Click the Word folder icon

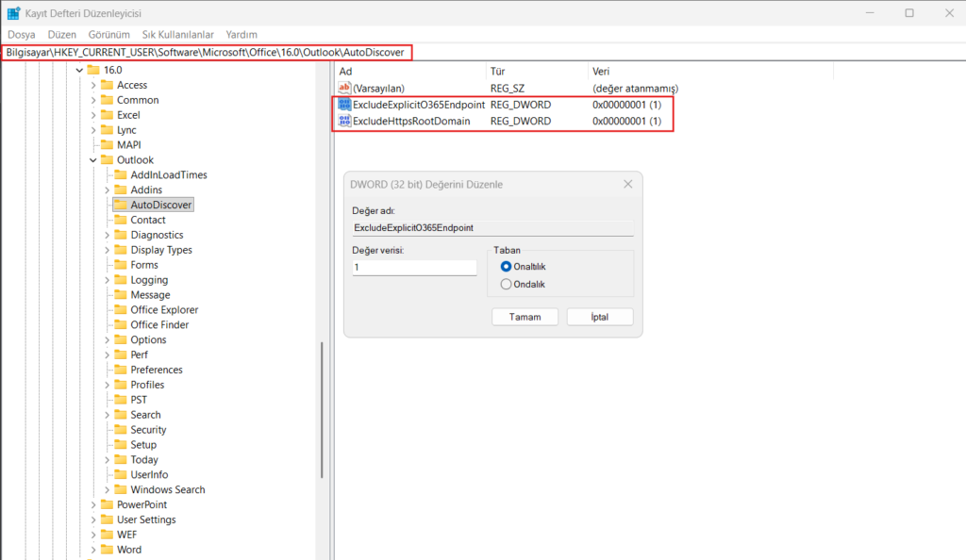point(107,549)
